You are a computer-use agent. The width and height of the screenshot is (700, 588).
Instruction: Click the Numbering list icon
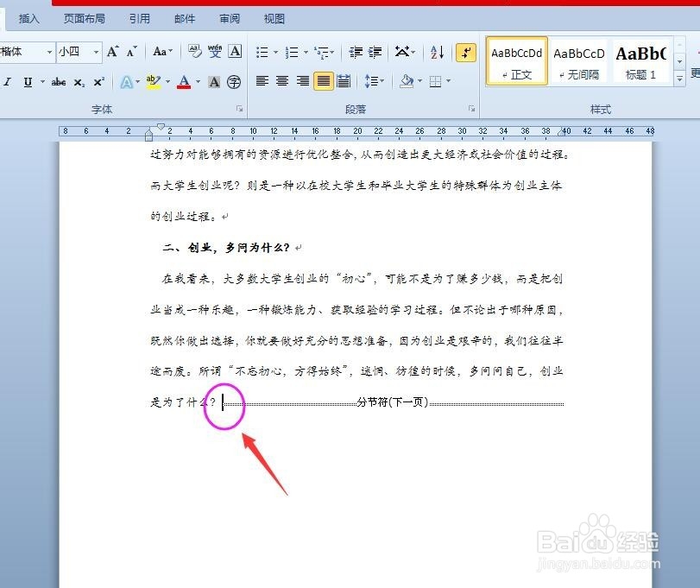click(x=292, y=53)
